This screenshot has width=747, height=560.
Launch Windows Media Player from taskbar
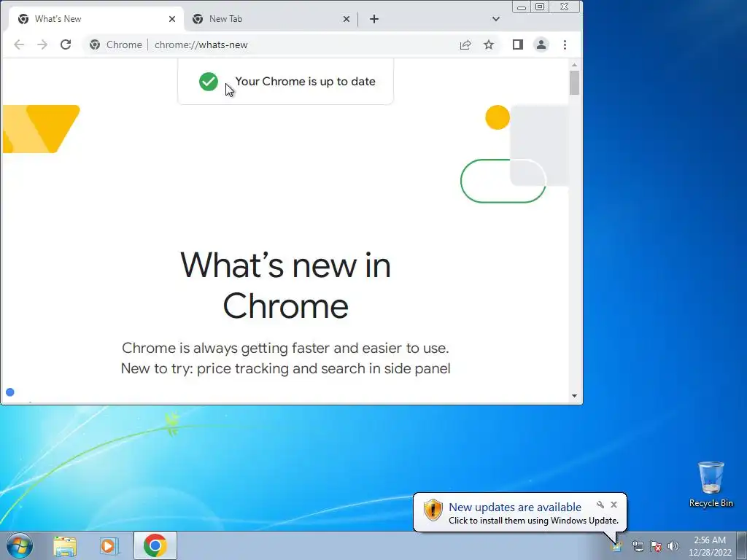pos(109,545)
